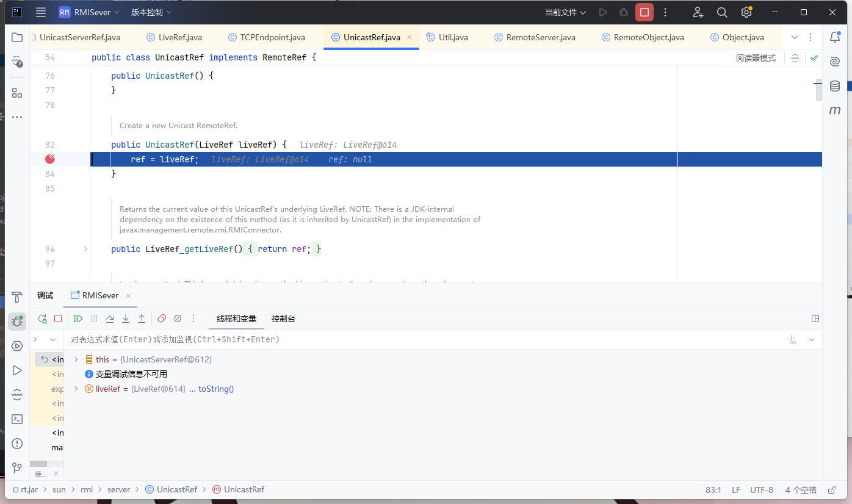Toggle 阅读器模式 reader mode
852x504 pixels.
(756, 59)
